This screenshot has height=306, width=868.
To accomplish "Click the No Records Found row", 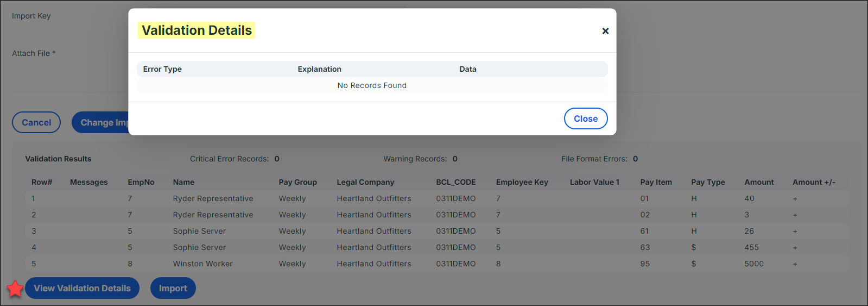I will 372,85.
